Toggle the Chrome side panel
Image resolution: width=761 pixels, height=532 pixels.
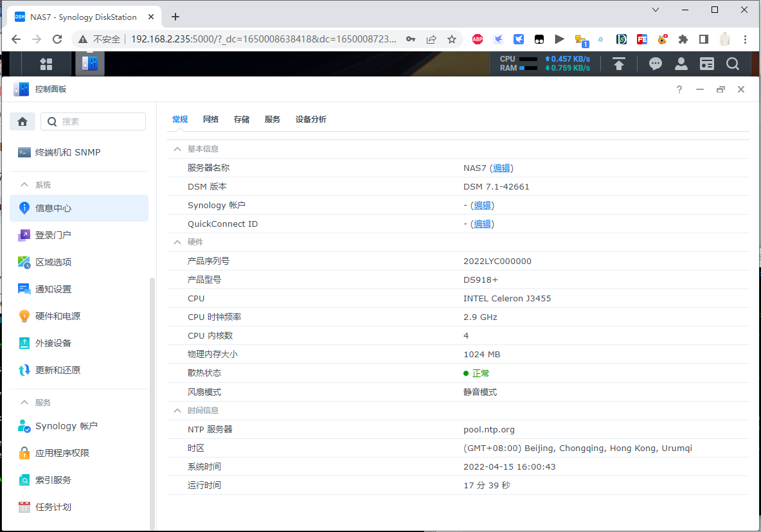(704, 39)
